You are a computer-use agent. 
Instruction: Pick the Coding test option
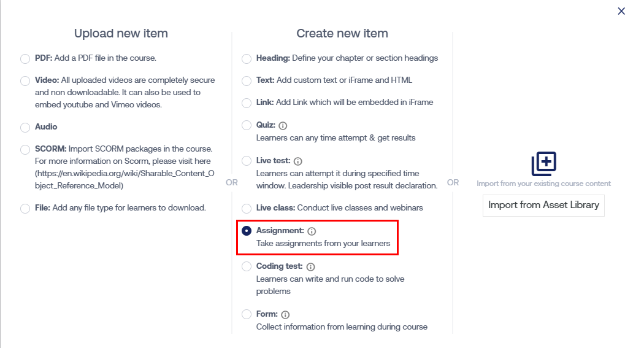tap(247, 266)
